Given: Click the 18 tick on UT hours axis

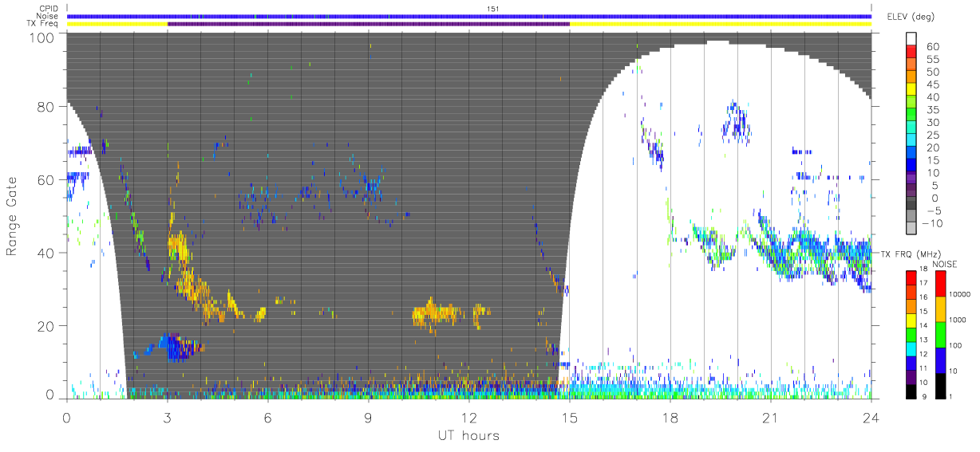Looking at the screenshot, I should (670, 417).
